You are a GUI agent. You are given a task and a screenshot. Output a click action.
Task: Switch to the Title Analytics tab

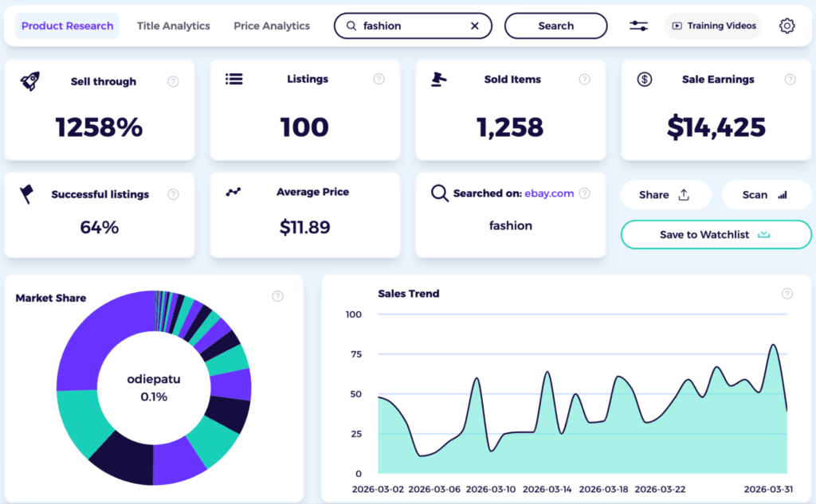[173, 25]
